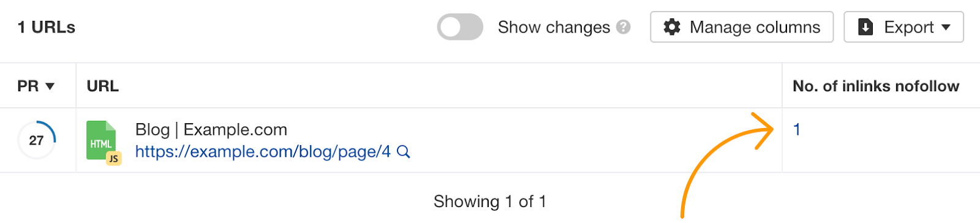Click the Blog | Example.com page title
The image size is (980, 223).
tap(211, 130)
